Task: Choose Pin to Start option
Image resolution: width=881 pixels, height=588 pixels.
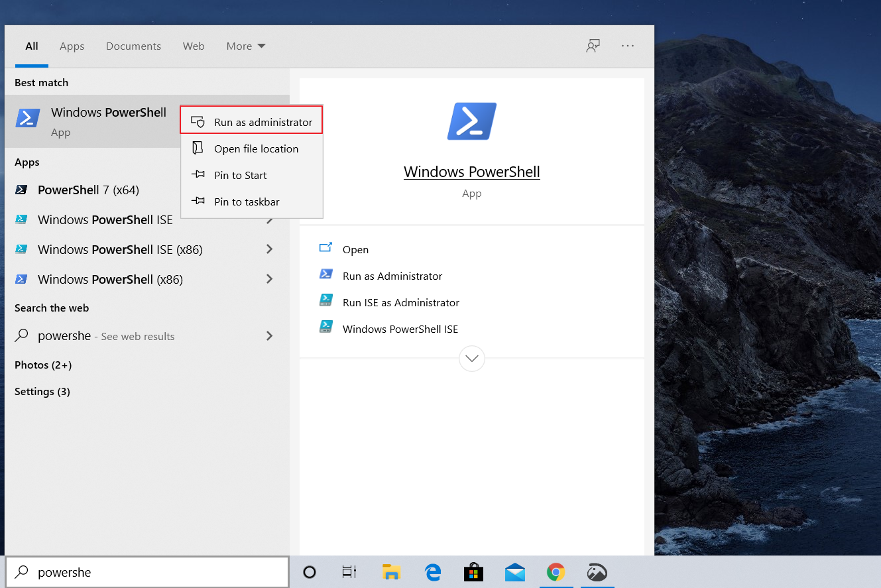Action: point(240,175)
